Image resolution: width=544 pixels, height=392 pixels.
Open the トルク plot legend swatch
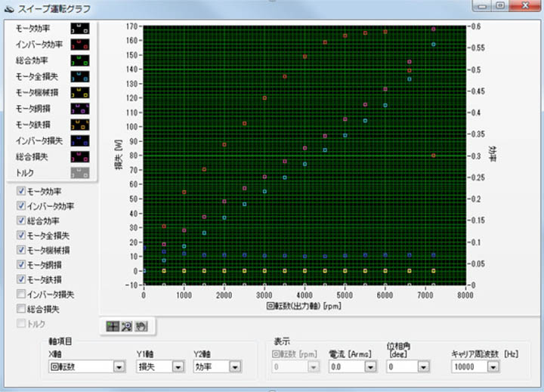[x=80, y=173]
